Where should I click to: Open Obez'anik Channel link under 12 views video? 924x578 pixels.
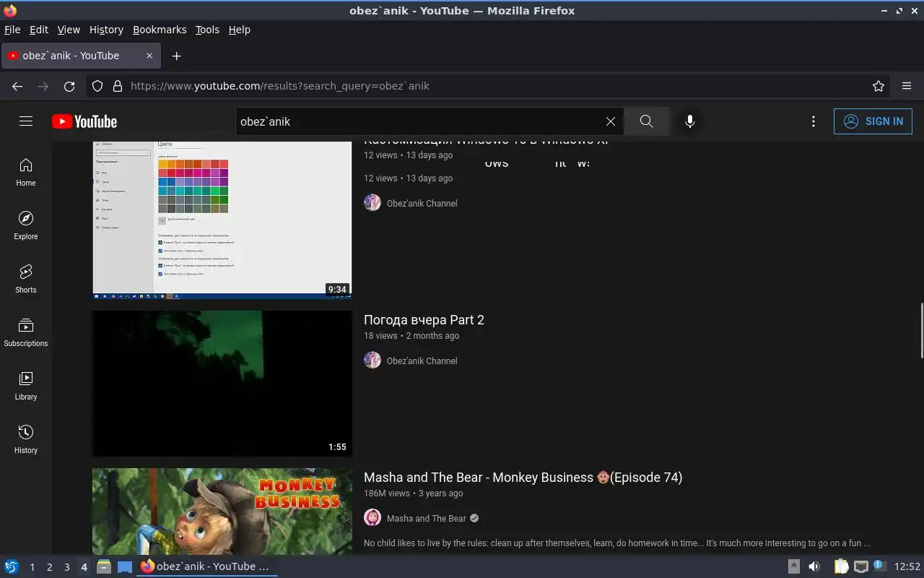point(422,203)
